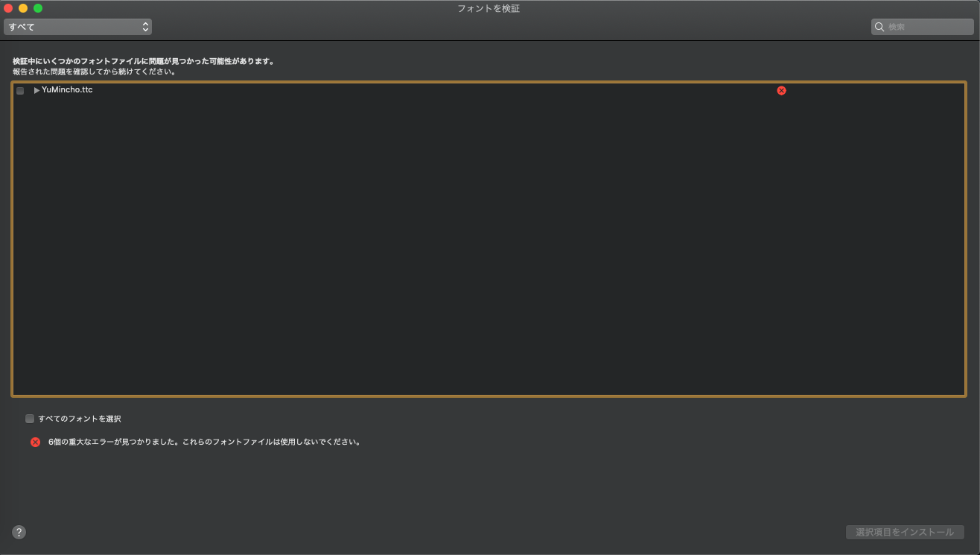Viewport: 980px width, 555px height.
Task: Click the bold 検証中 warning headline text
Action: [143, 62]
